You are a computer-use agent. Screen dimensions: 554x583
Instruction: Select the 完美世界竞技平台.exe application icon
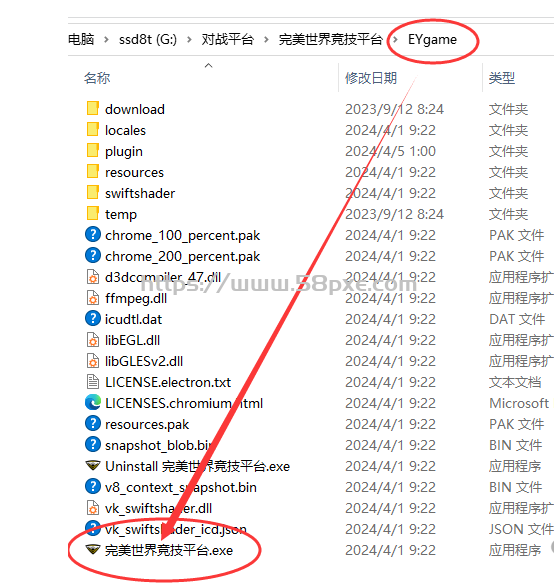[x=93, y=549]
